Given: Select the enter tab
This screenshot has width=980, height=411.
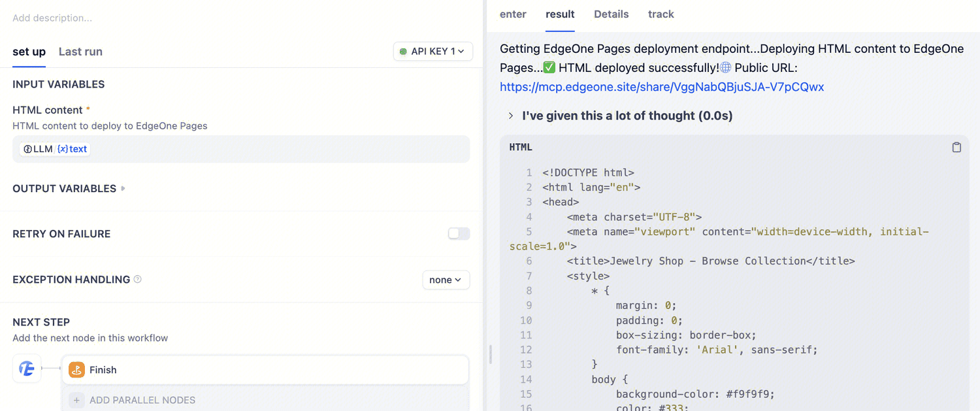Looking at the screenshot, I should (513, 14).
